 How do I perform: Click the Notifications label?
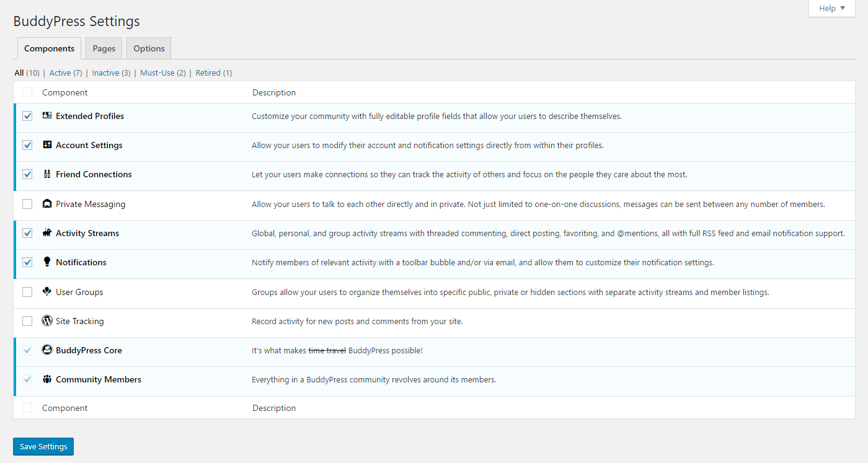(x=81, y=262)
